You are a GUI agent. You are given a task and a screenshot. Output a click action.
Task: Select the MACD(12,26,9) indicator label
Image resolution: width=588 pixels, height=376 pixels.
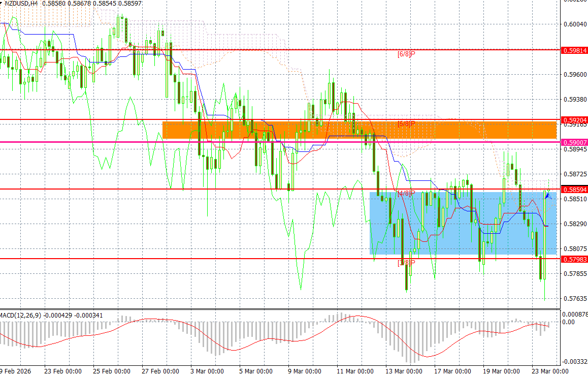point(20,315)
